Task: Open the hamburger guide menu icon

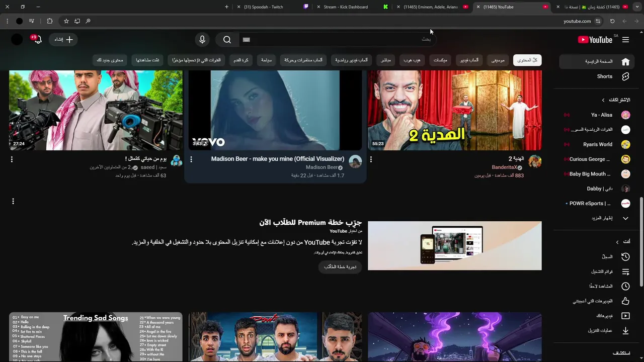Action: click(x=625, y=40)
